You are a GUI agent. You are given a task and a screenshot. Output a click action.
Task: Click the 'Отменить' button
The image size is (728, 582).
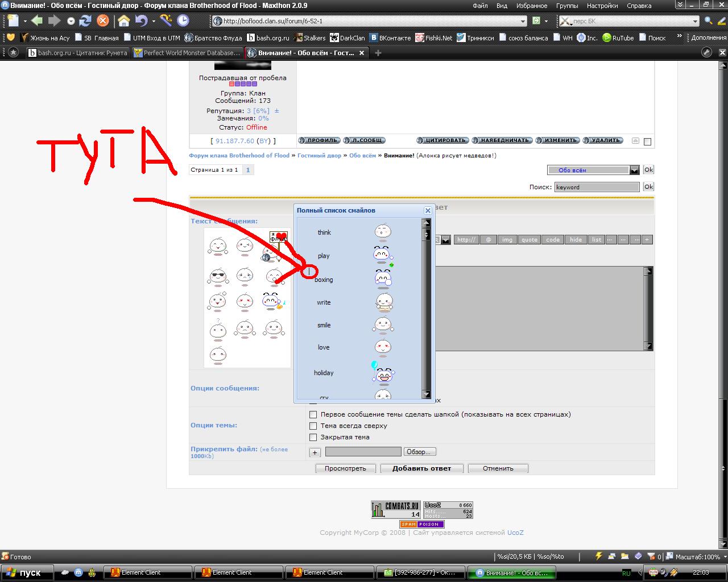498,468
